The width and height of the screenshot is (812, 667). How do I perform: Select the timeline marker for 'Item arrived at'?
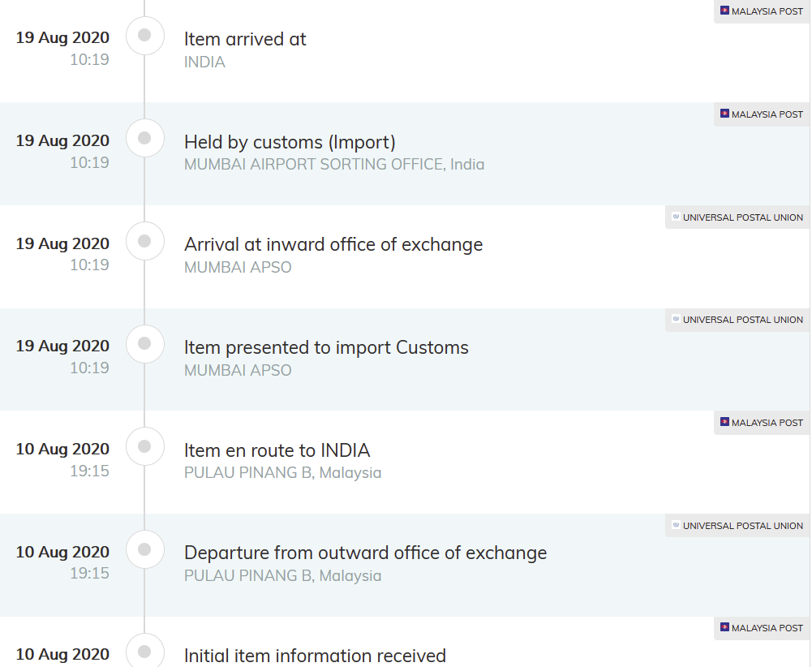point(145,35)
